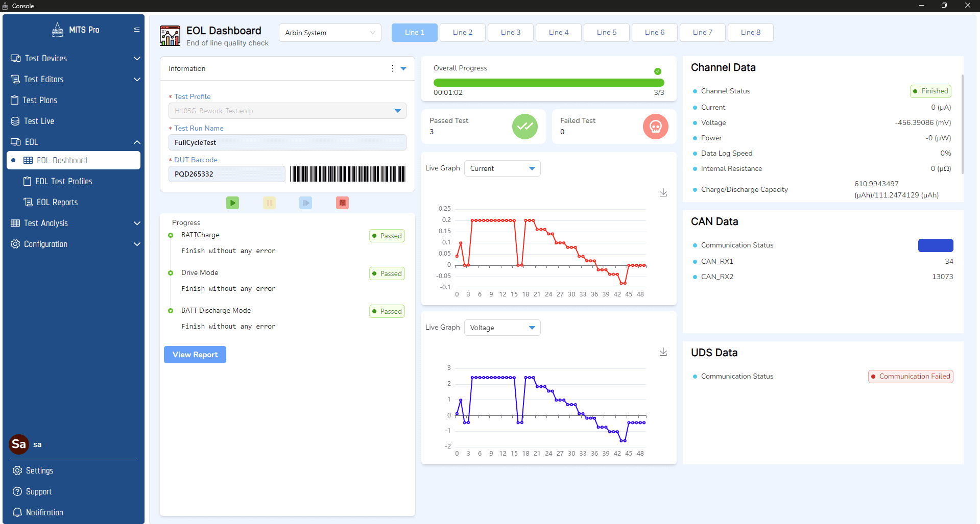The width and height of the screenshot is (980, 524).
Task: Click the Failed Test red skull icon
Action: [x=656, y=127]
